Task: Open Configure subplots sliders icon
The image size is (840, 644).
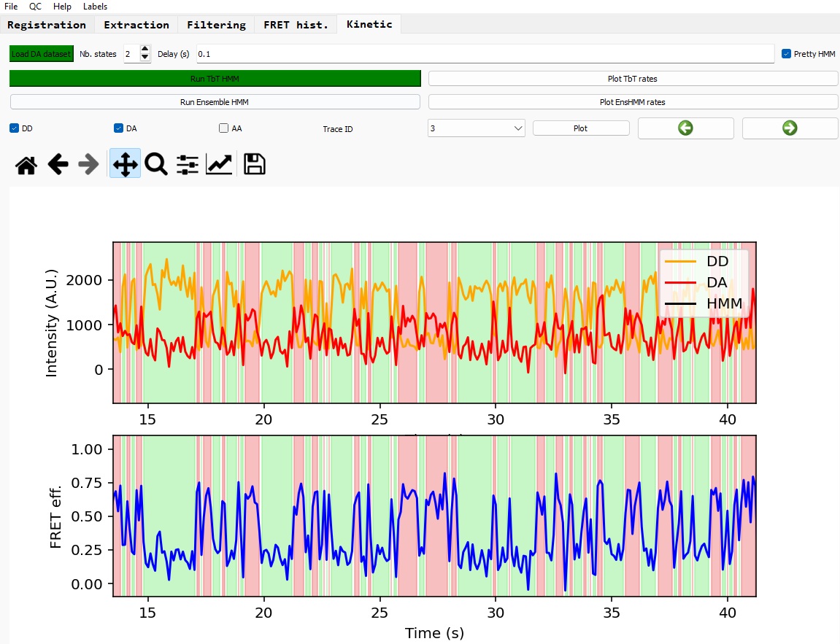Action: (187, 164)
